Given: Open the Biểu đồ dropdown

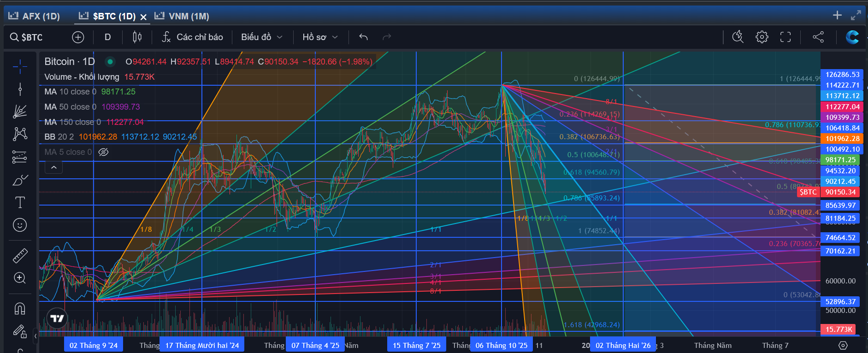Looking at the screenshot, I should tap(261, 37).
